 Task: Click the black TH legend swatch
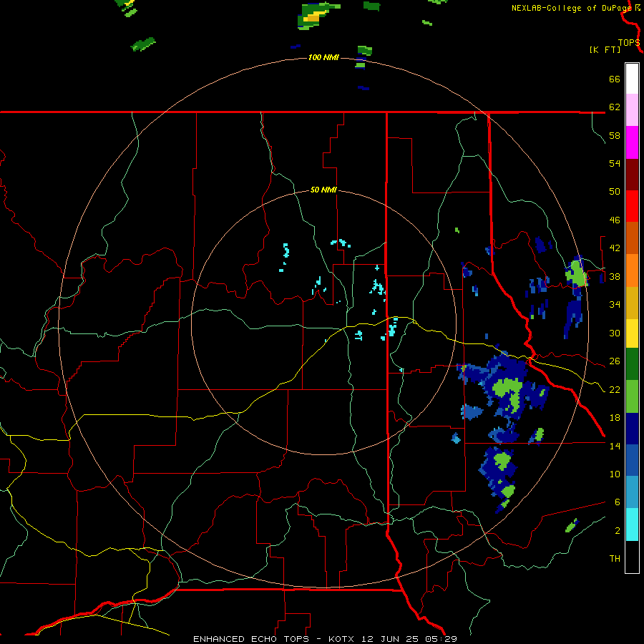click(x=632, y=557)
